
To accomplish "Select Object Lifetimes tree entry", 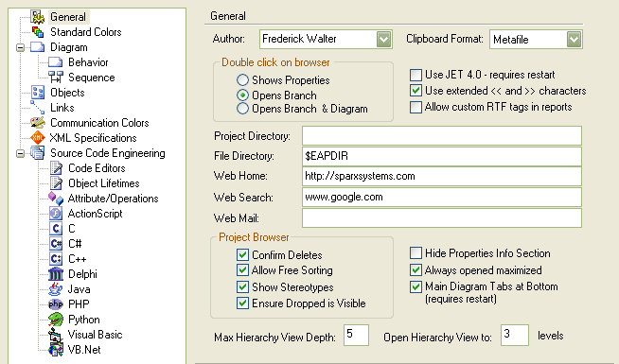I will pos(104,183).
